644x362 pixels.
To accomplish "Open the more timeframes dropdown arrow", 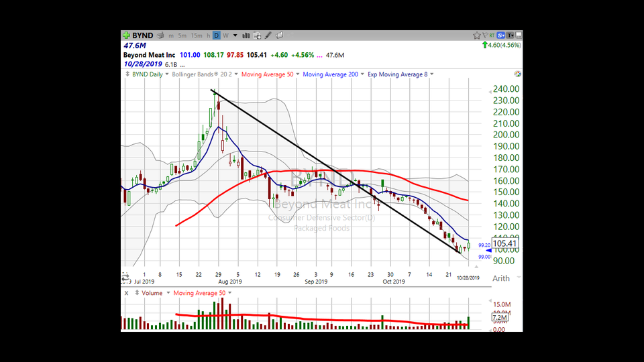I will [x=235, y=36].
